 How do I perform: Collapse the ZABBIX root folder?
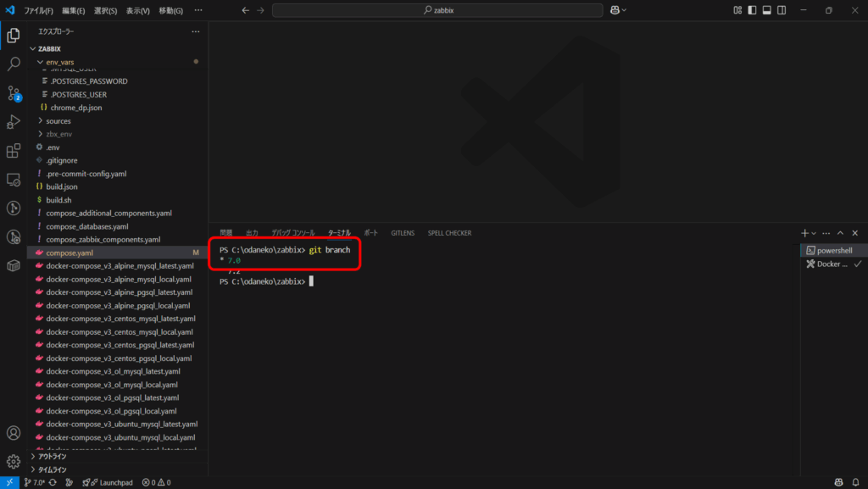tap(117, 48)
